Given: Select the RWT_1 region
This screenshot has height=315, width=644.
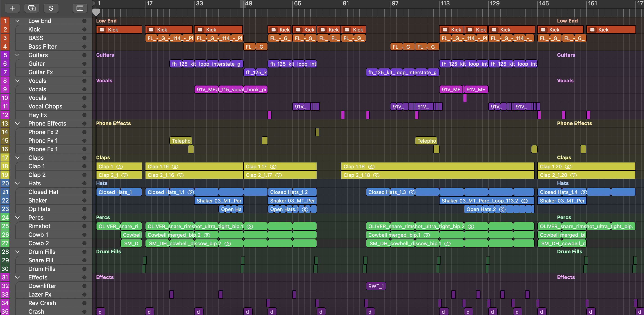Looking at the screenshot, I should [x=376, y=286].
